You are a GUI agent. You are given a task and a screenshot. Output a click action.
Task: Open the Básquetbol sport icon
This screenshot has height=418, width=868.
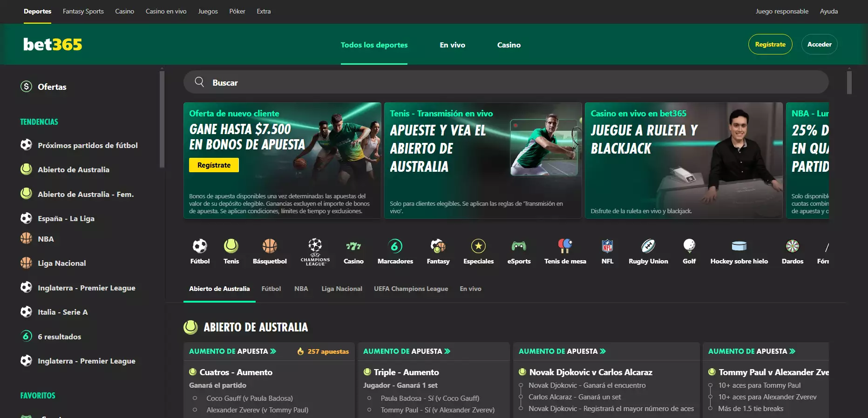270,246
